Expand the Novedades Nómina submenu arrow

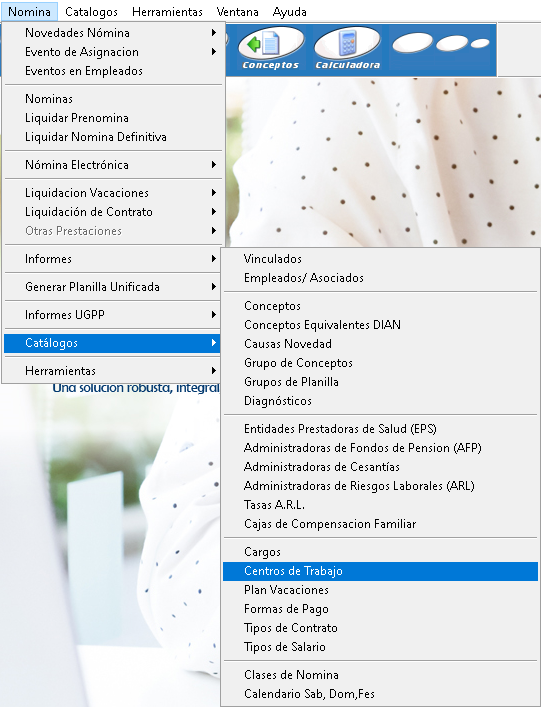(214, 33)
